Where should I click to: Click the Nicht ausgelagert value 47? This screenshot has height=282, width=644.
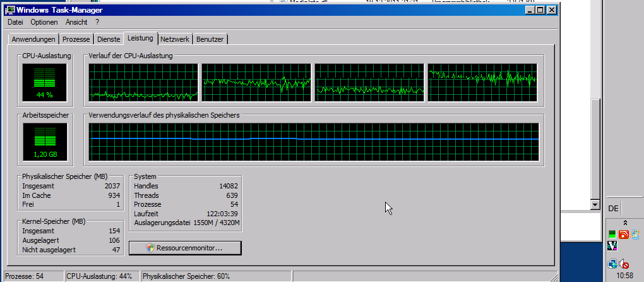[x=116, y=250]
